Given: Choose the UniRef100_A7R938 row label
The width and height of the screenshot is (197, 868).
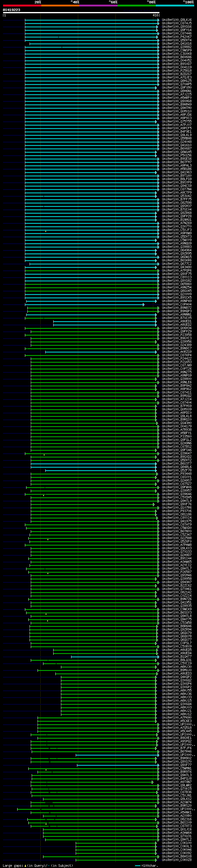Looking at the screenshot, I should pos(177,430).
